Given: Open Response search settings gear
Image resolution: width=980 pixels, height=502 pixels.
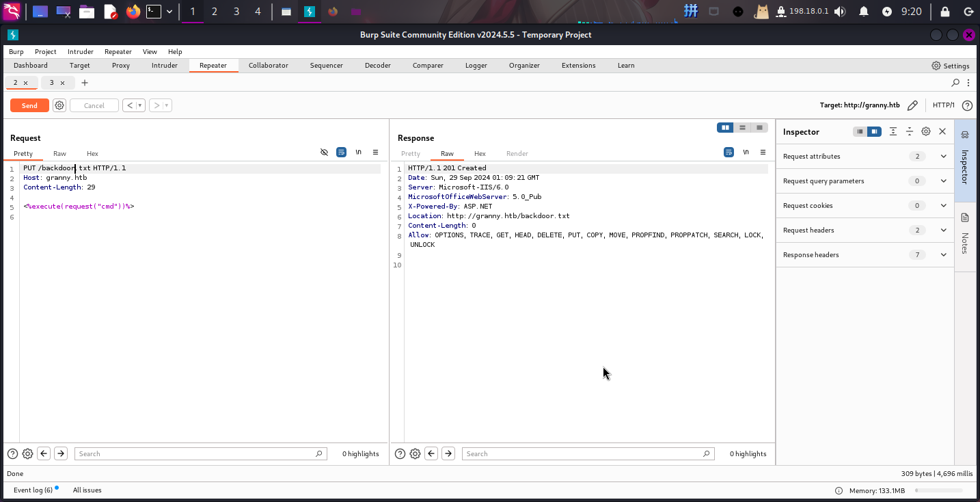Looking at the screenshot, I should tap(415, 453).
